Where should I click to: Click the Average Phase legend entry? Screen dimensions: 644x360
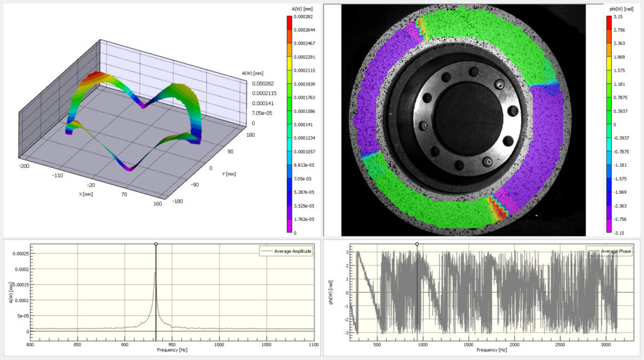coord(609,251)
